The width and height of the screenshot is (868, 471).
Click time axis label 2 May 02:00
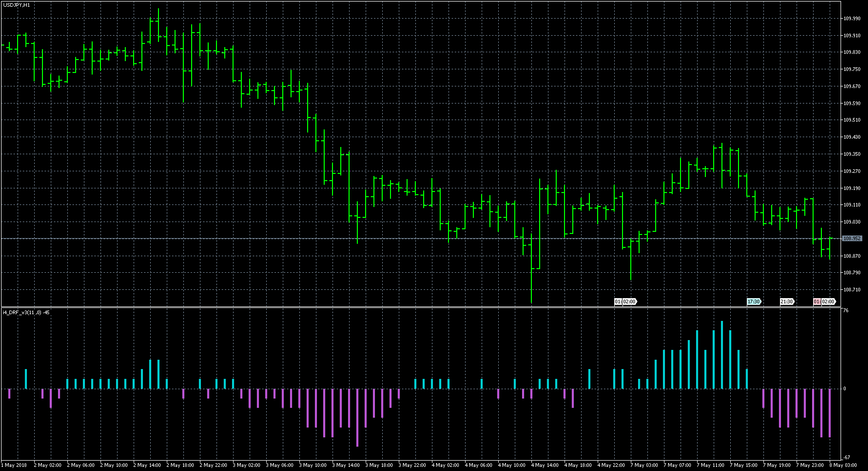pos(48,465)
